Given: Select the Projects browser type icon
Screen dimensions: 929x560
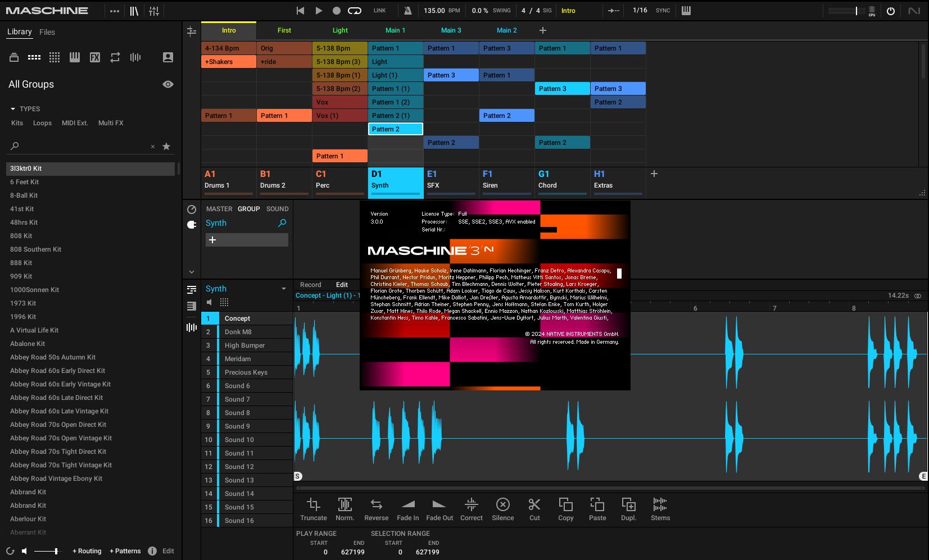Looking at the screenshot, I should coord(14,57).
